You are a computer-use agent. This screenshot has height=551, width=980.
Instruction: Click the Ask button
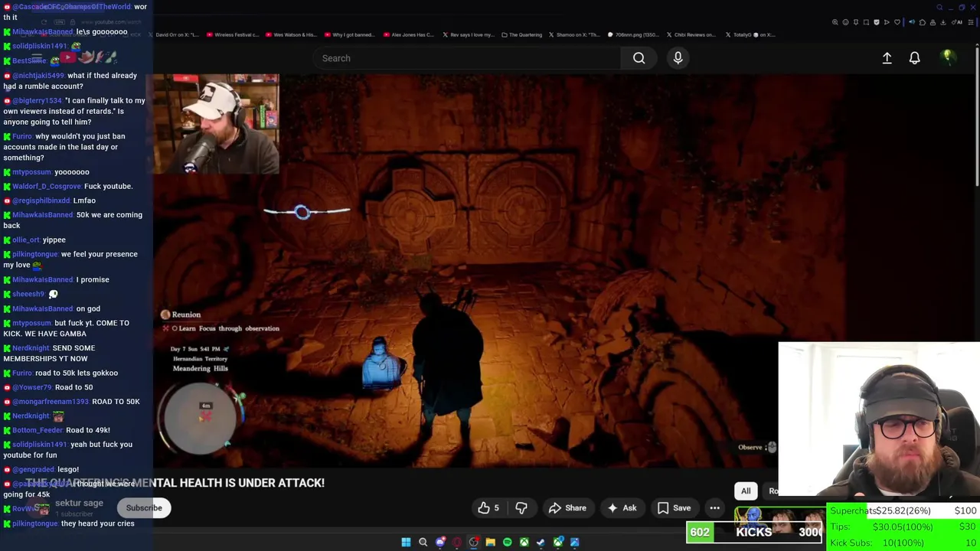pyautogui.click(x=622, y=507)
